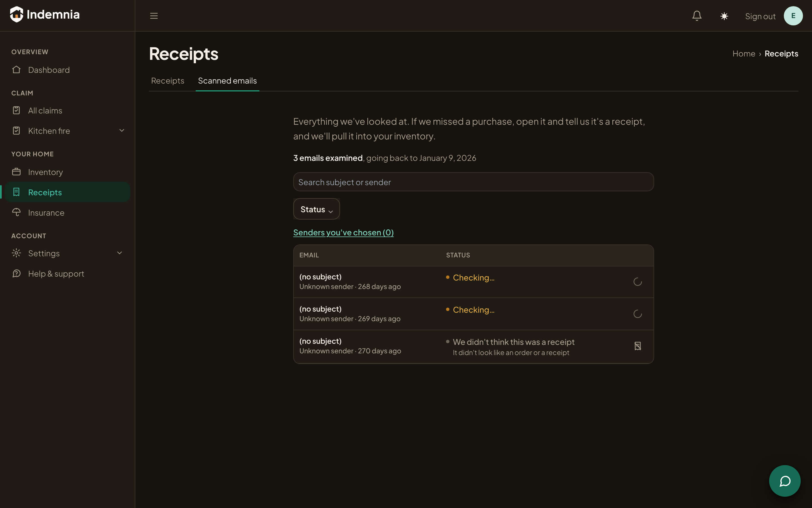This screenshot has width=812, height=508.
Task: Click the Sign out link
Action: pyautogui.click(x=760, y=16)
